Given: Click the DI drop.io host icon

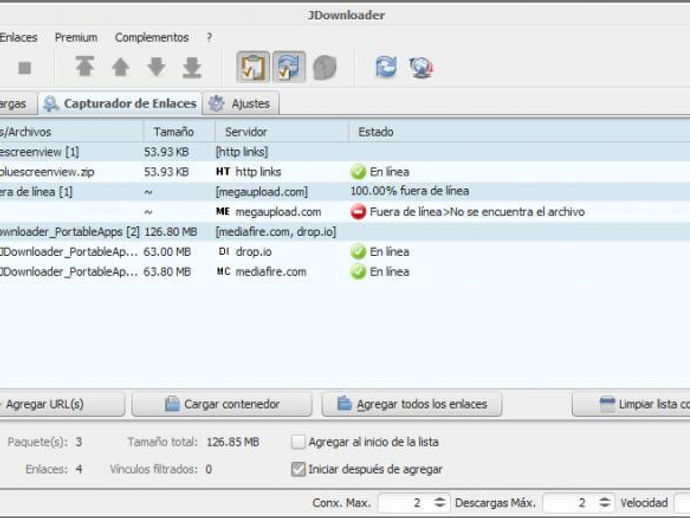Looking at the screenshot, I should tap(223, 251).
